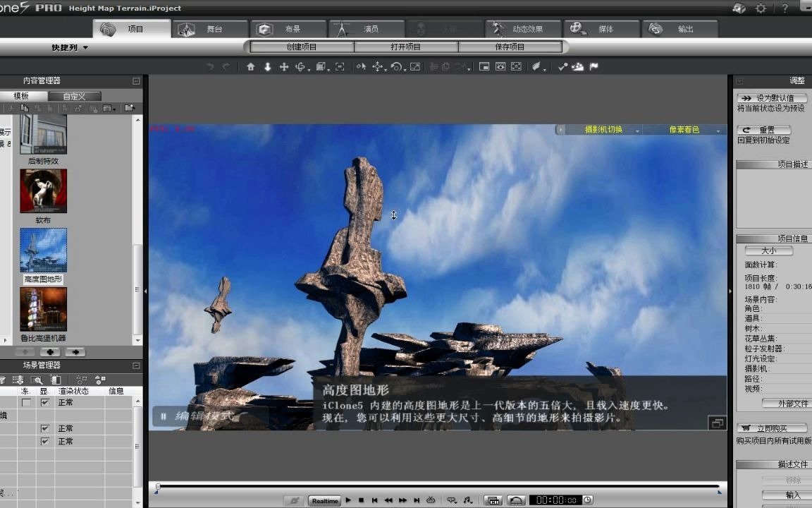Click the flag marker icon on the toolbar
The width and height of the screenshot is (812, 508).
[x=592, y=66]
